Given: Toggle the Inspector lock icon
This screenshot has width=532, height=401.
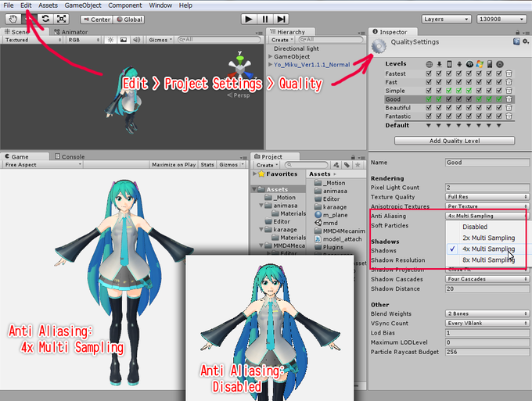Looking at the screenshot, I should (517, 33).
